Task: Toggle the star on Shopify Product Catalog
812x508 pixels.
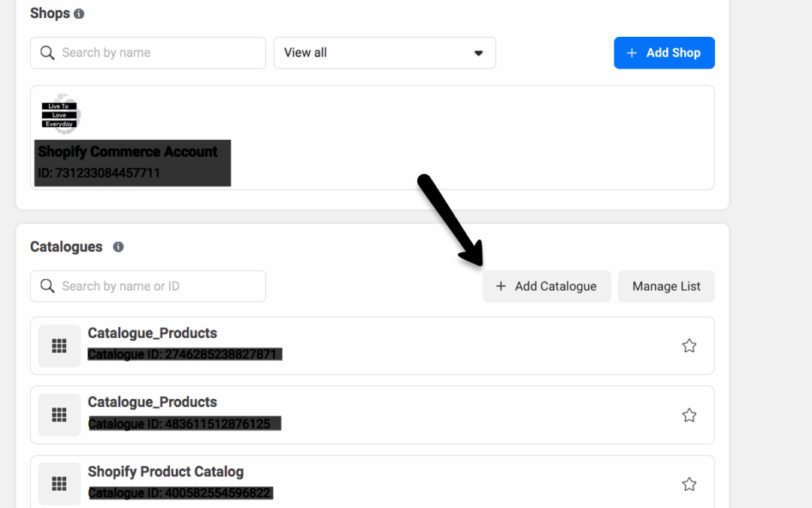Action: tap(689, 484)
